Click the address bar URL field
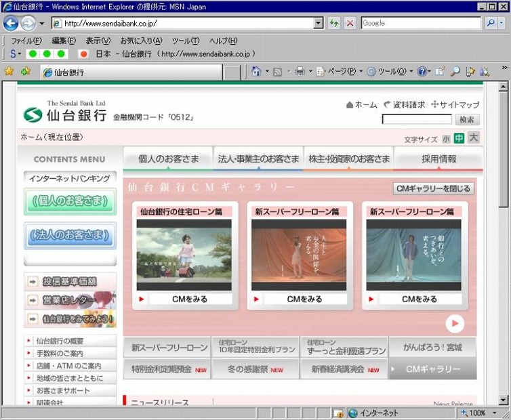Viewport: 511px width, 420px height. pos(184,23)
